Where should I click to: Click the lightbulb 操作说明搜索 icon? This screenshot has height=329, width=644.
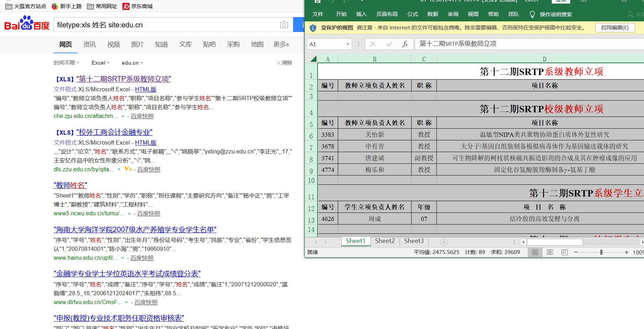pyautogui.click(x=532, y=14)
